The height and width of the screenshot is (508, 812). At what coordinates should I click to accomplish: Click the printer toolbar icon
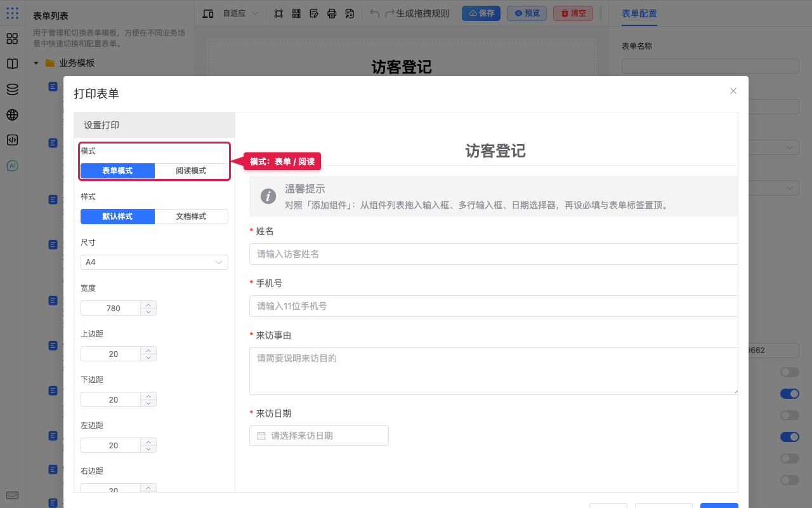point(332,13)
